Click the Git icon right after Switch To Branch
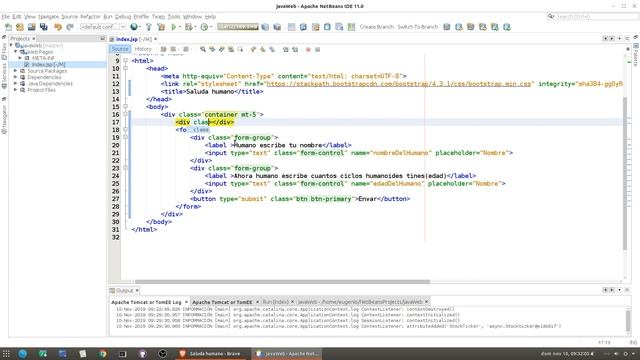 (x=447, y=27)
